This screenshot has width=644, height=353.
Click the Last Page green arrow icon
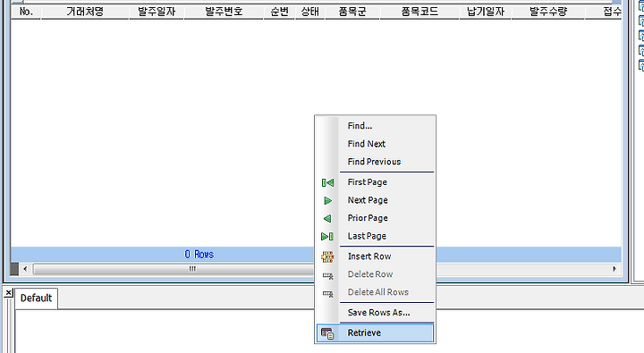click(x=327, y=237)
